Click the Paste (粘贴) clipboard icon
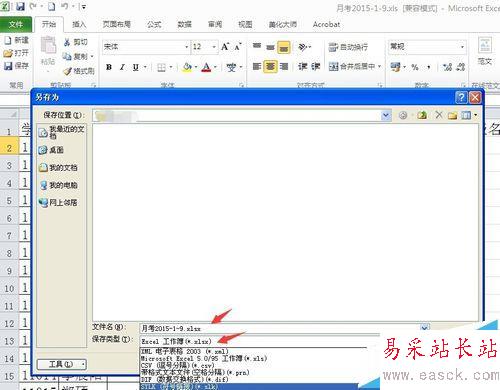Viewport: 500px width, 390px height. [x=48, y=46]
